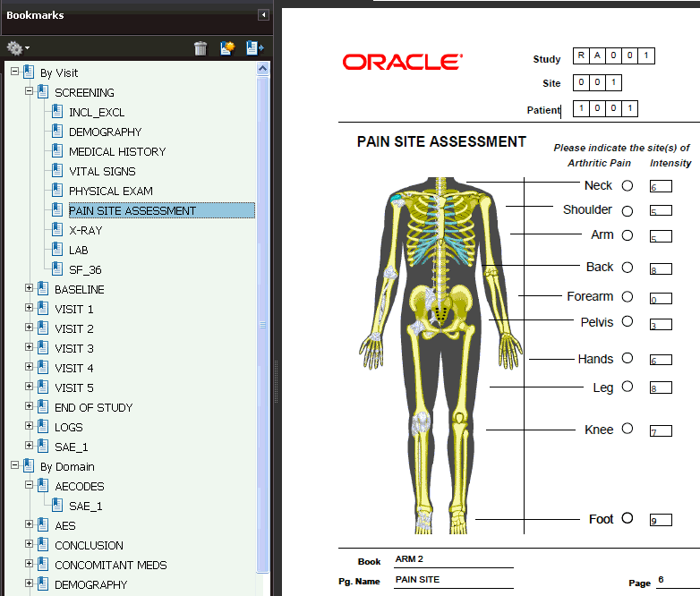Expand the SAE_1 node under By Visit
Screen dimensions: 700x596
[29, 445]
